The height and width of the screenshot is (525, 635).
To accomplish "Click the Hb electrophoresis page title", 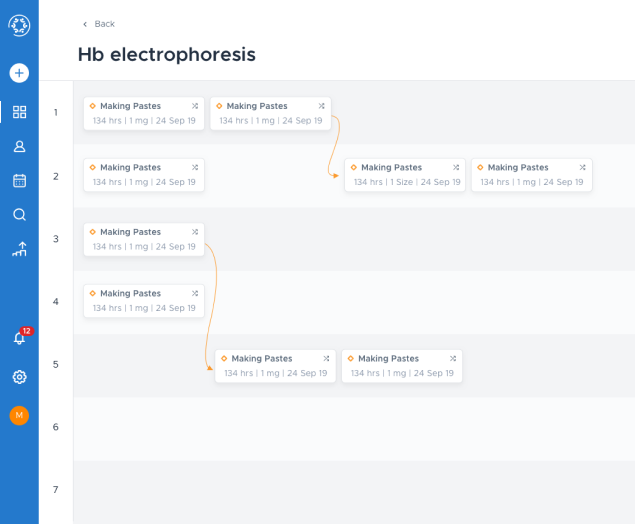I will (166, 55).
